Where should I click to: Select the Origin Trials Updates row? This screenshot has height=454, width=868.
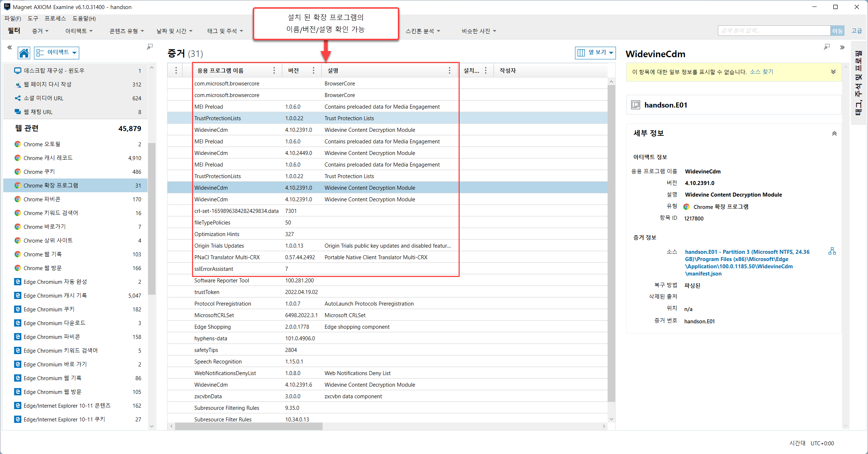387,246
